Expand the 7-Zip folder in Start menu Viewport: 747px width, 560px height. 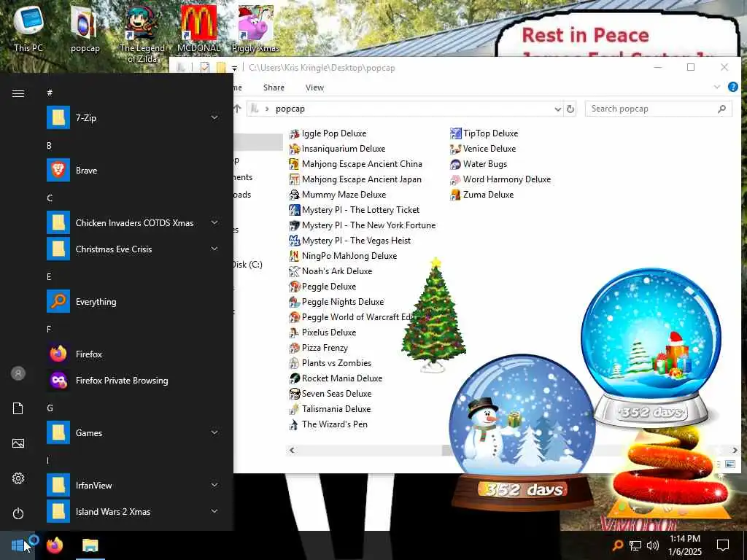[214, 117]
